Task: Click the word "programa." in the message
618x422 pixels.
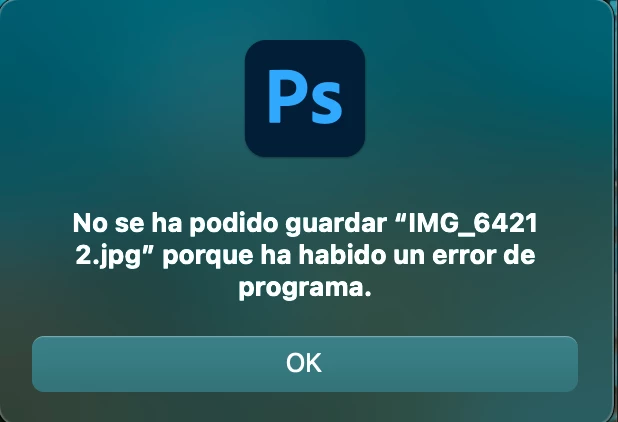Action: pos(305,289)
